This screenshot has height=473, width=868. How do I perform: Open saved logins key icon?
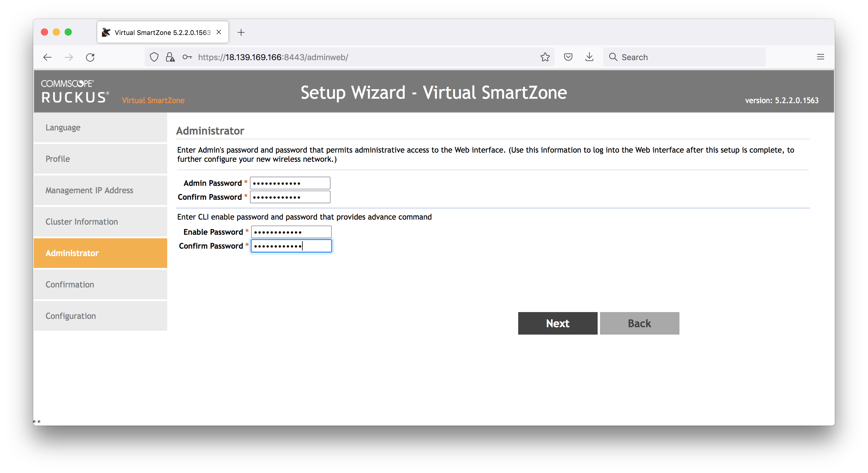coord(187,57)
